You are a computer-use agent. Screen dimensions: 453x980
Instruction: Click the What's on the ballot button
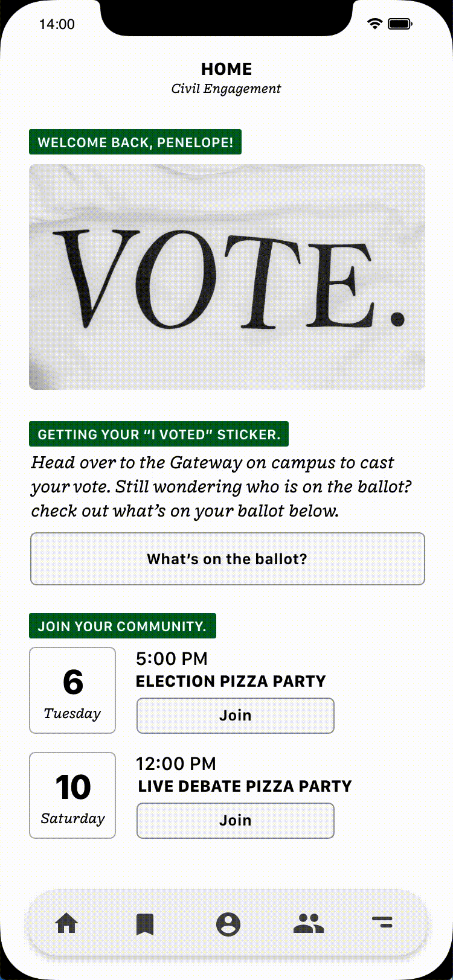click(227, 559)
